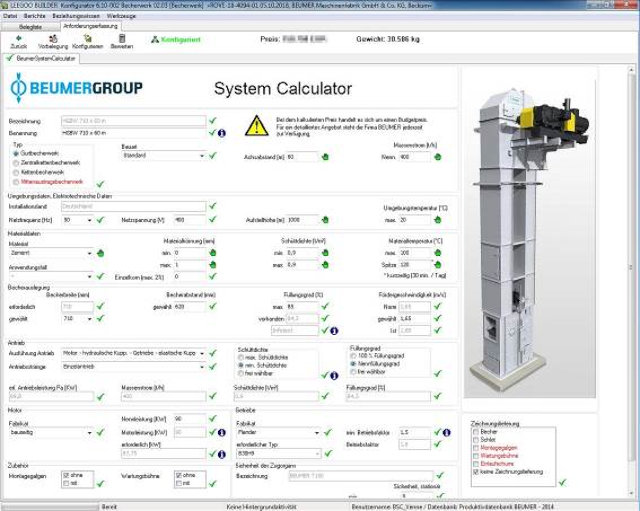Click the green checkmark beside Bezeichnung field
640x511 pixels.
point(213,121)
